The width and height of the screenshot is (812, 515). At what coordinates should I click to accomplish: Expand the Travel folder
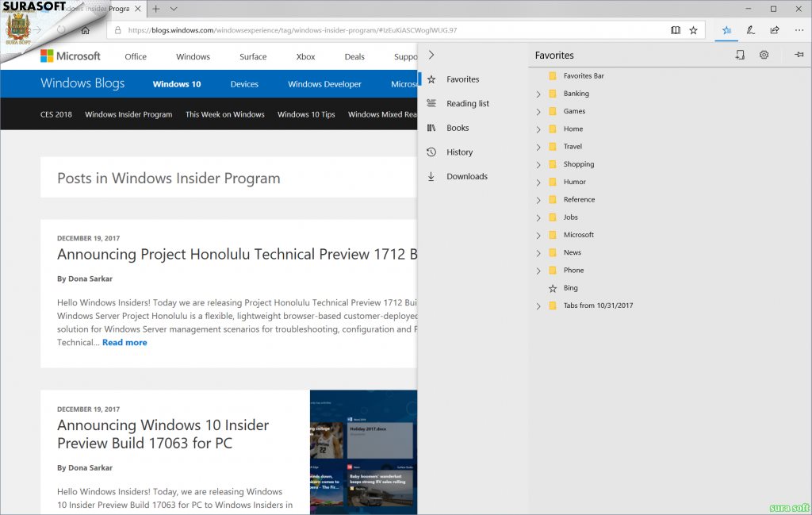coord(538,147)
